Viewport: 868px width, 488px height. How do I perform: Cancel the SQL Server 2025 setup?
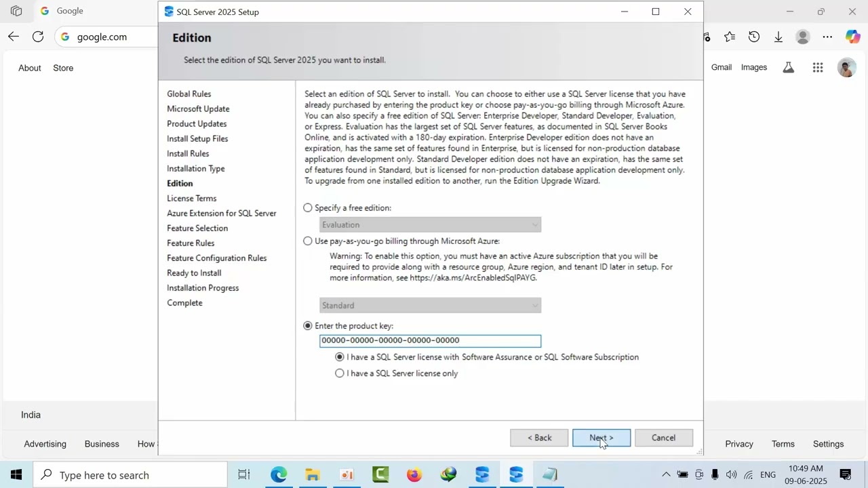tap(664, 438)
